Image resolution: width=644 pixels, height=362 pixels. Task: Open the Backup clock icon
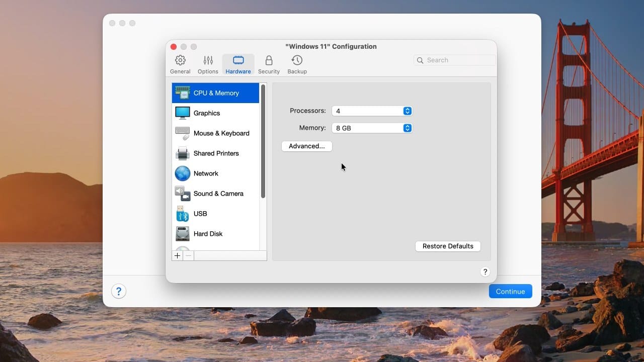pos(297,60)
